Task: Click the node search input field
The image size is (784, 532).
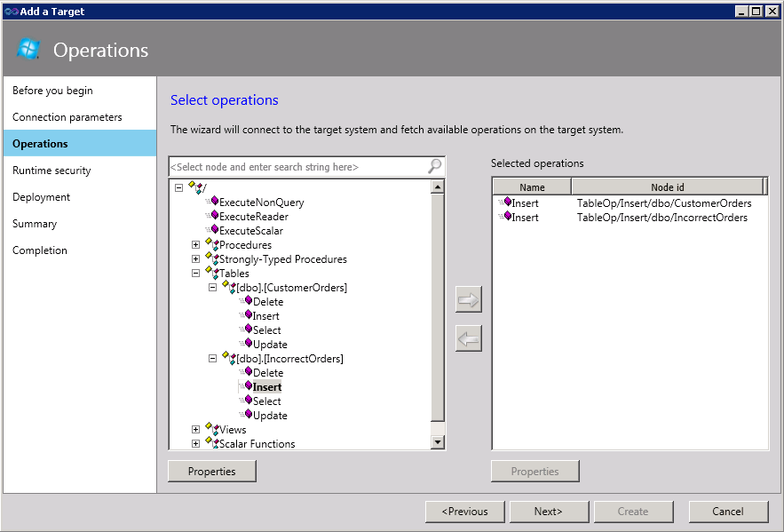Action: 297,167
